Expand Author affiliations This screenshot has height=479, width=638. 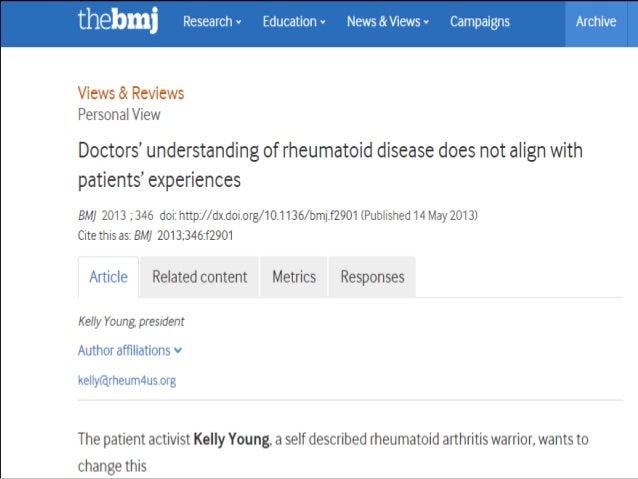(x=130, y=350)
